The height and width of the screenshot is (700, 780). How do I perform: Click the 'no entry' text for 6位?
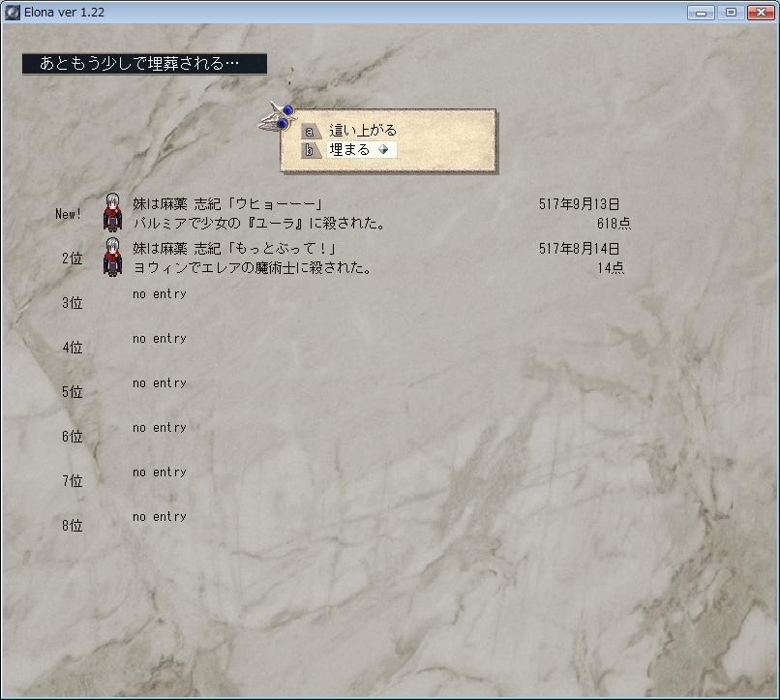coord(159,427)
